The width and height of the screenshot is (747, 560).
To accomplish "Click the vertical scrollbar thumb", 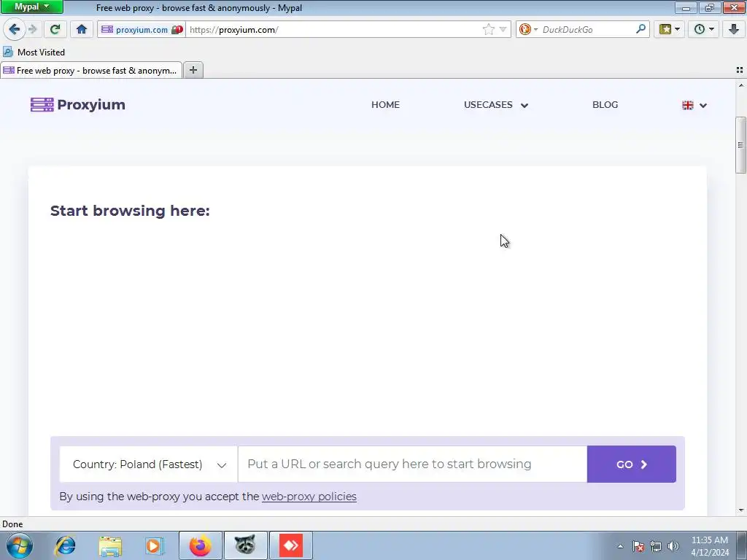I will click(x=740, y=145).
